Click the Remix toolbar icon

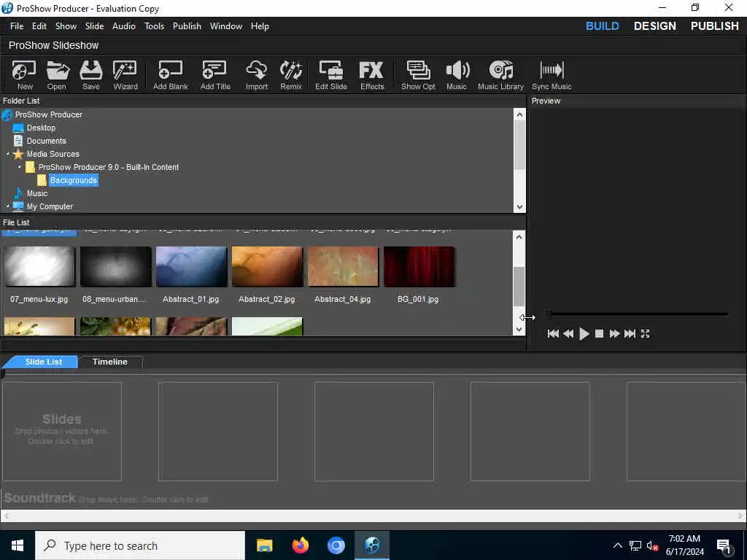(291, 75)
